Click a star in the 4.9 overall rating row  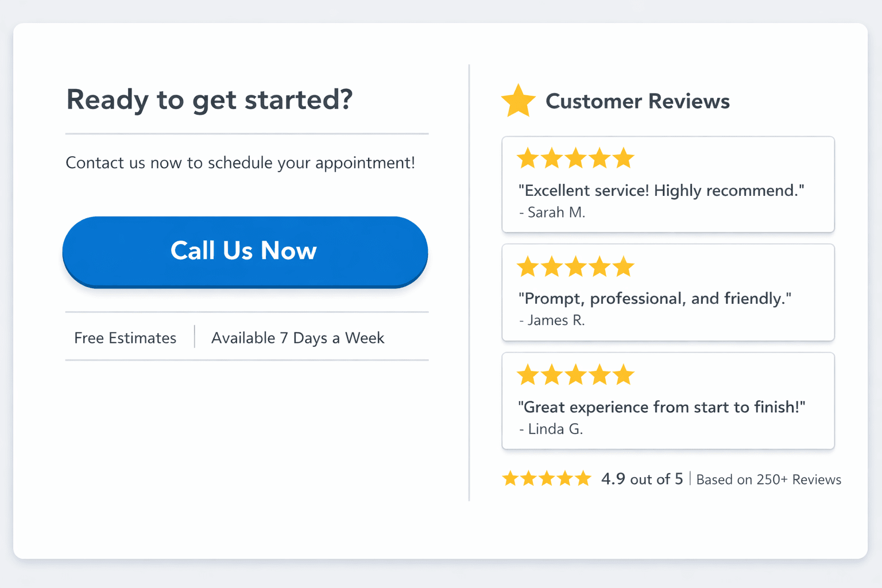pyautogui.click(x=547, y=478)
